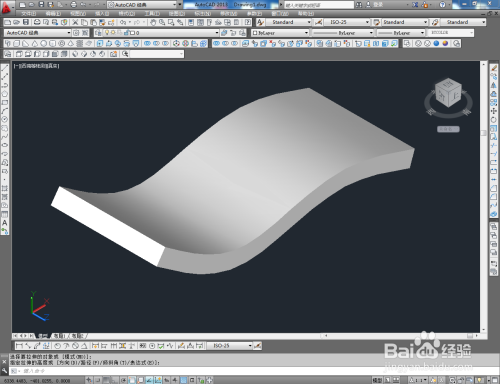Open the 视图 (View) menu
This screenshot has width=500, height=384.
point(78,14)
